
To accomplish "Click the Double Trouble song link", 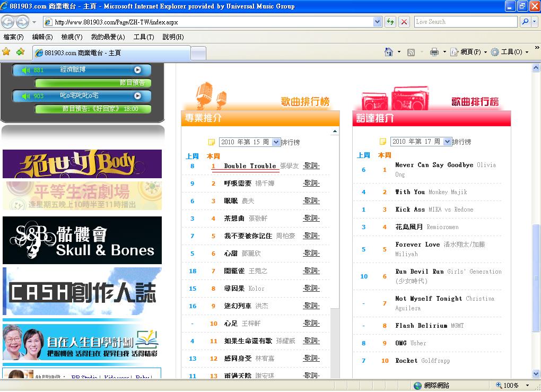I will tap(250, 166).
